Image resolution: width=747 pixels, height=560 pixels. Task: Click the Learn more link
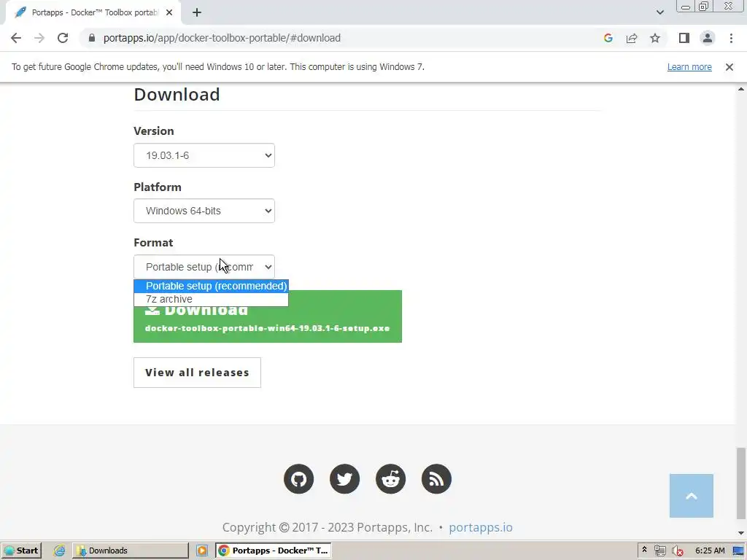pos(689,67)
